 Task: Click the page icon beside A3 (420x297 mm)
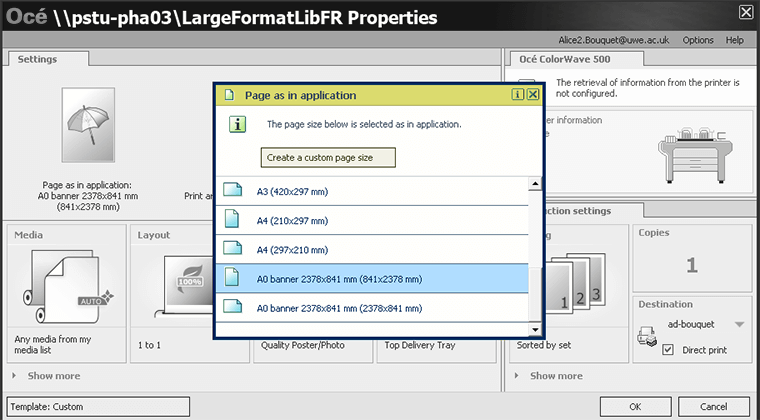232,191
